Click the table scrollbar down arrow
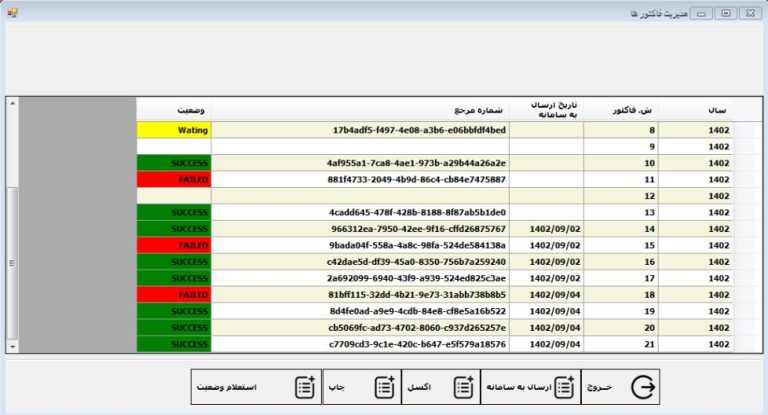This screenshot has width=768, height=415. (11, 346)
